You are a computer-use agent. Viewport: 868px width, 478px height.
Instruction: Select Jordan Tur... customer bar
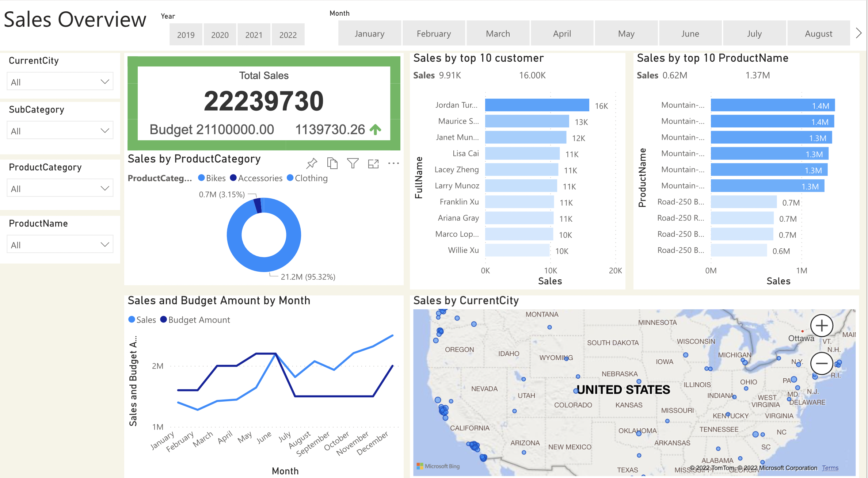[x=537, y=105]
